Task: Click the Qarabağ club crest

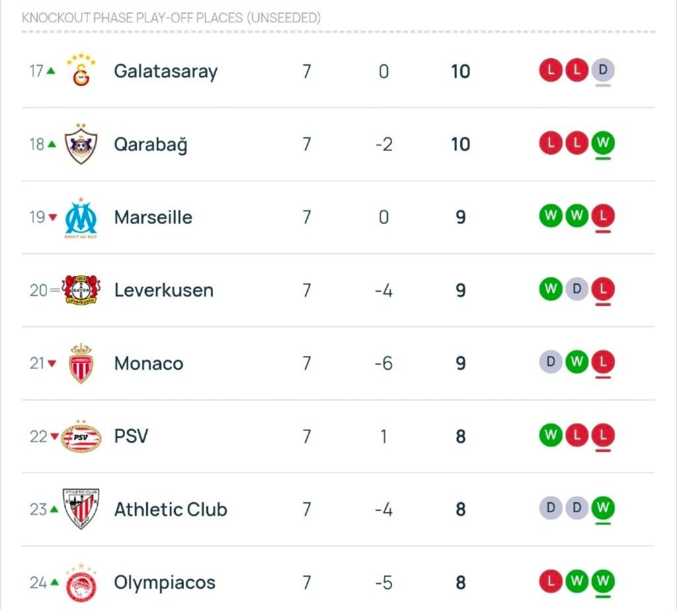Action: coord(81,144)
